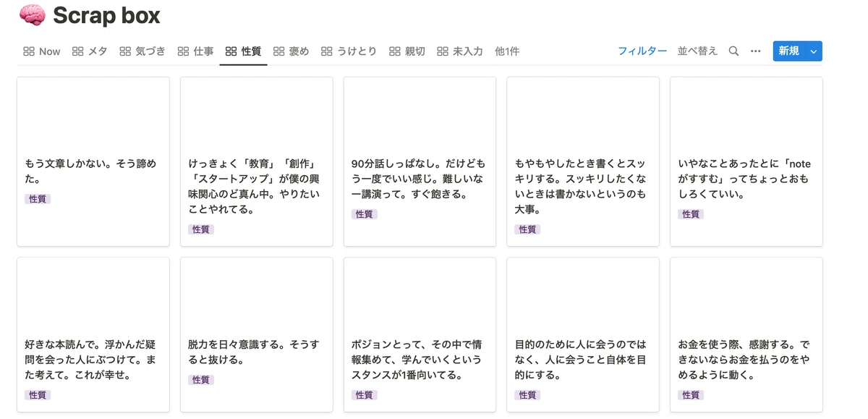
Task: Click the brain emoji page icon
Action: [x=32, y=15]
